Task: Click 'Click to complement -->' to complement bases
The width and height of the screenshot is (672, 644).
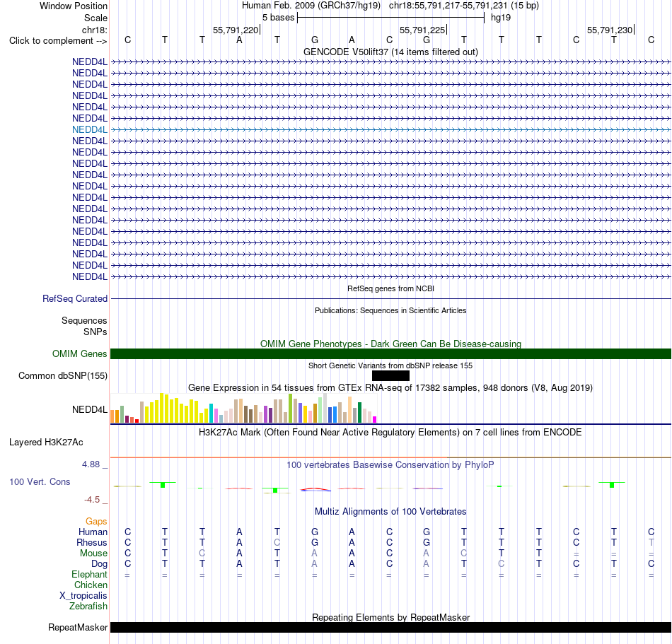Action: 58,41
